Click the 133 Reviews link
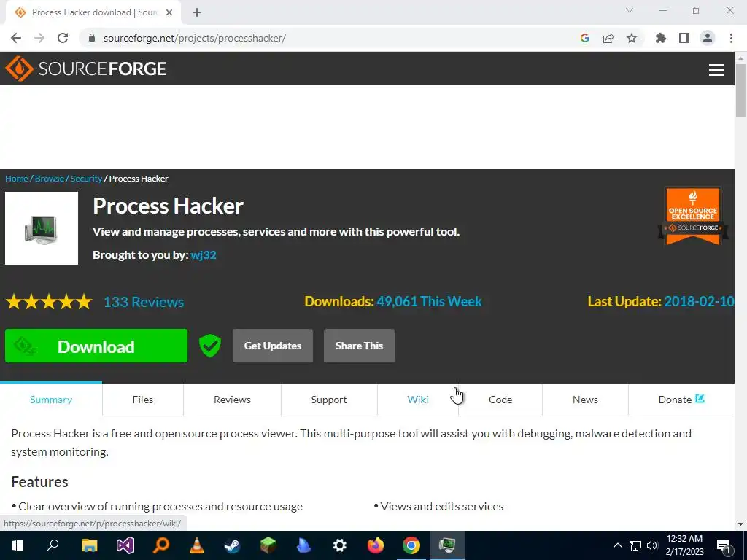The image size is (747, 560). click(144, 302)
